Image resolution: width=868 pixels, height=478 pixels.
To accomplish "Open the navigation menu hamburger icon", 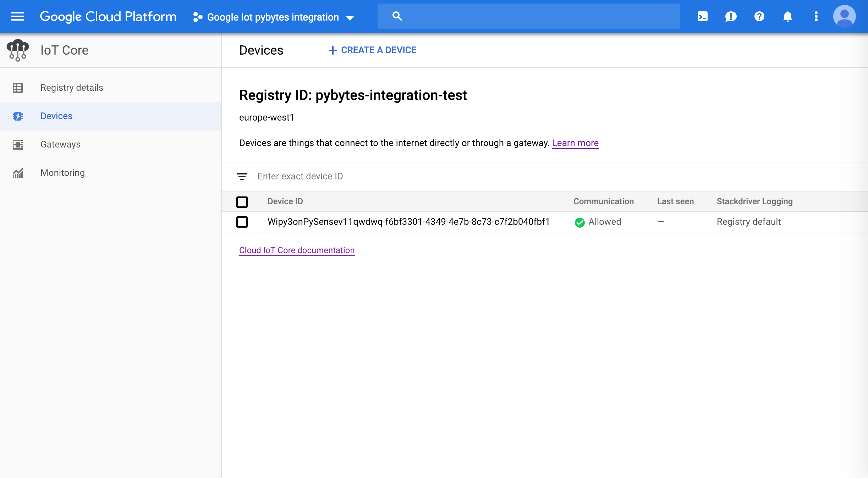I will [17, 17].
